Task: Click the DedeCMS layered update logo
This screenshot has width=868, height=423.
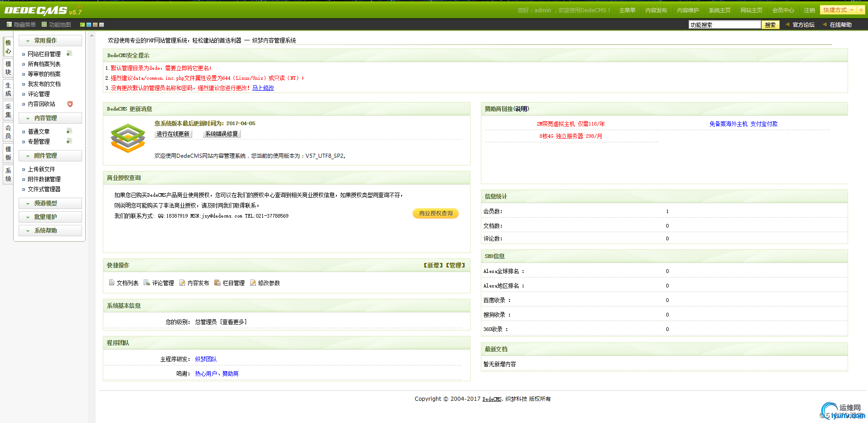Action: (x=128, y=138)
